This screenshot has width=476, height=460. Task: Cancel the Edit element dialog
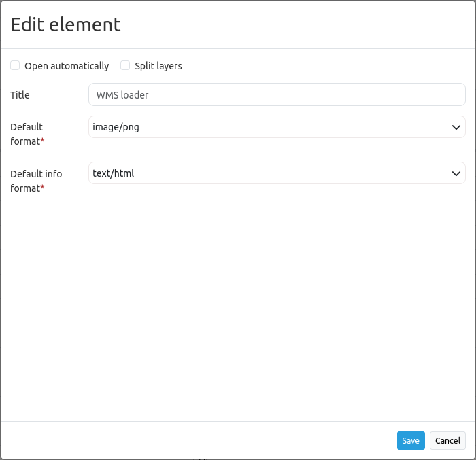coord(447,440)
